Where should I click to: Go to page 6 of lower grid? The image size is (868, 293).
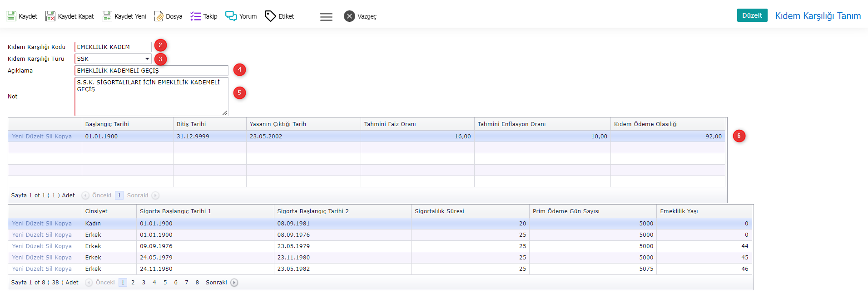click(176, 283)
